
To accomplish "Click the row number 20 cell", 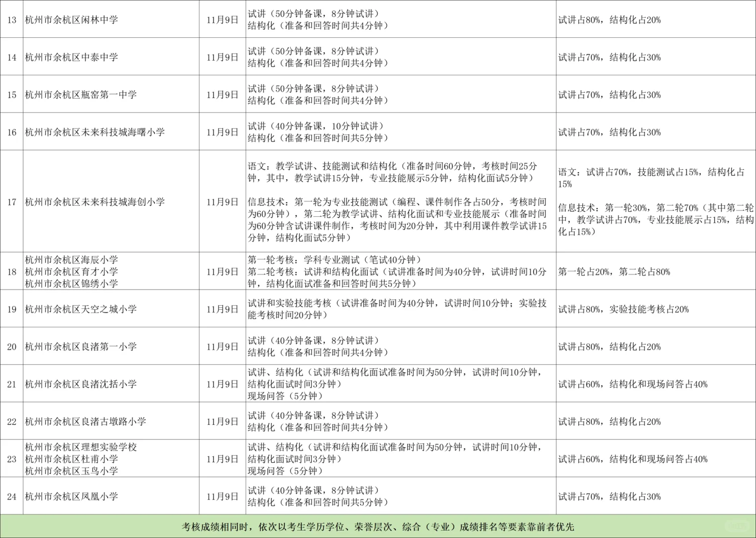I will (x=11, y=346).
